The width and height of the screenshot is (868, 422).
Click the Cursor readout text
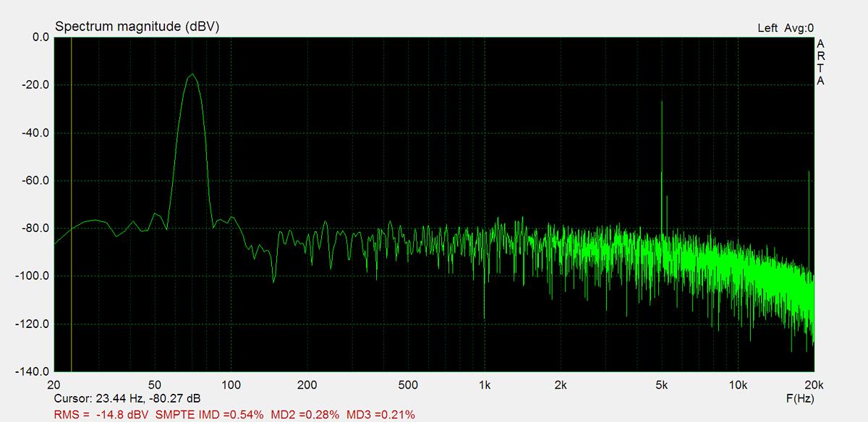[127, 399]
